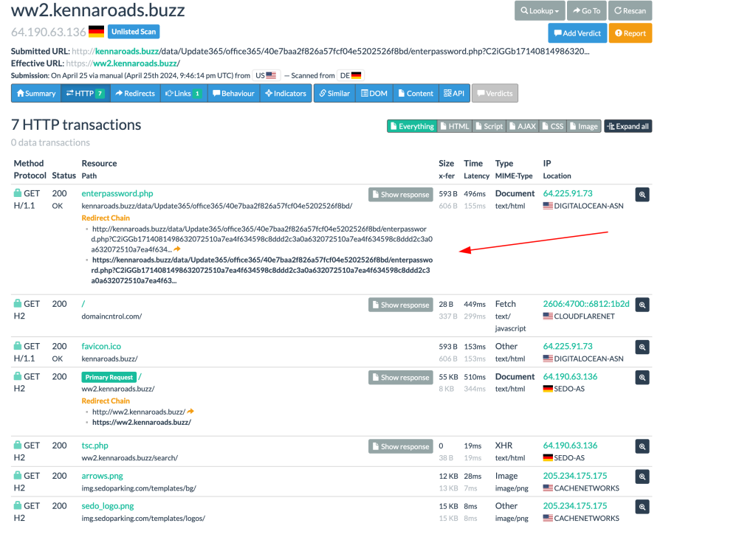Screen dimensions: 756x540
Task: Filter transactions by CSS
Action: pos(552,126)
